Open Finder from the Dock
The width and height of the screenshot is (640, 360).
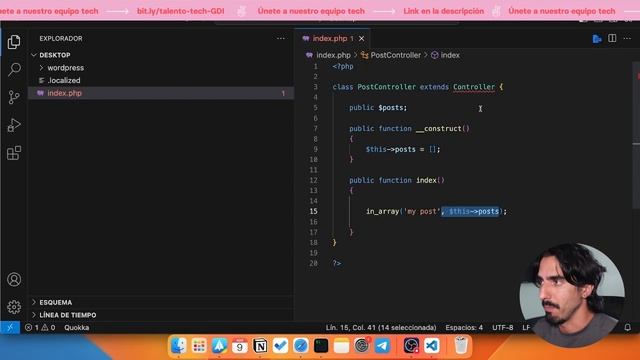pos(178,346)
